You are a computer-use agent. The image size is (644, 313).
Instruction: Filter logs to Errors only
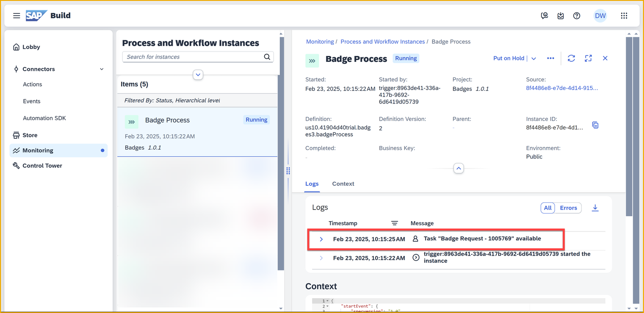(x=568, y=208)
